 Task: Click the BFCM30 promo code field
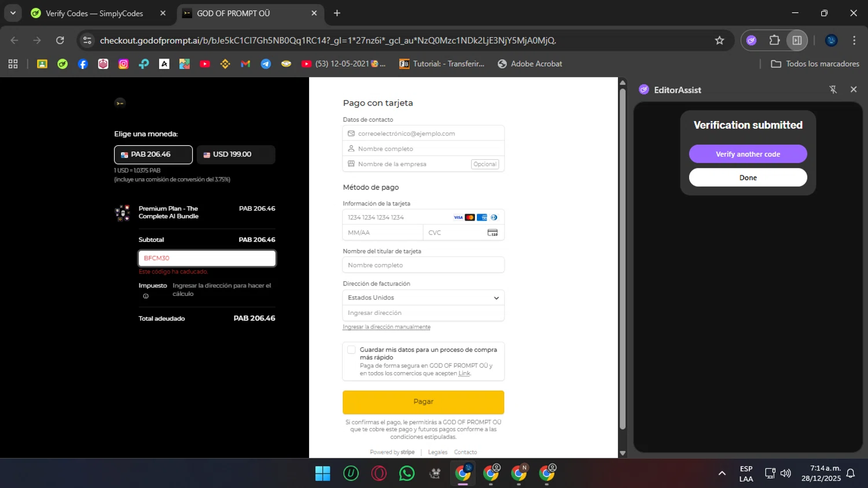pos(207,258)
